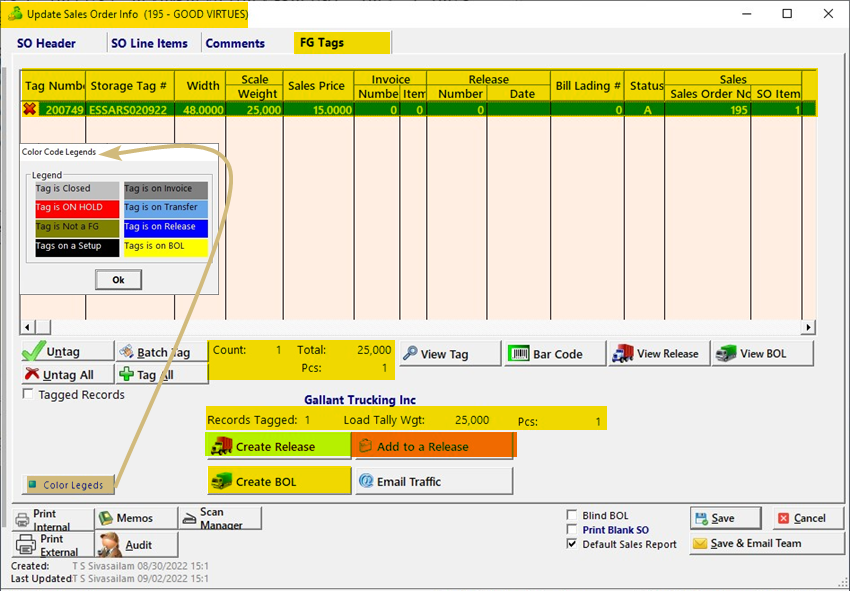Click the Status column header

(645, 86)
